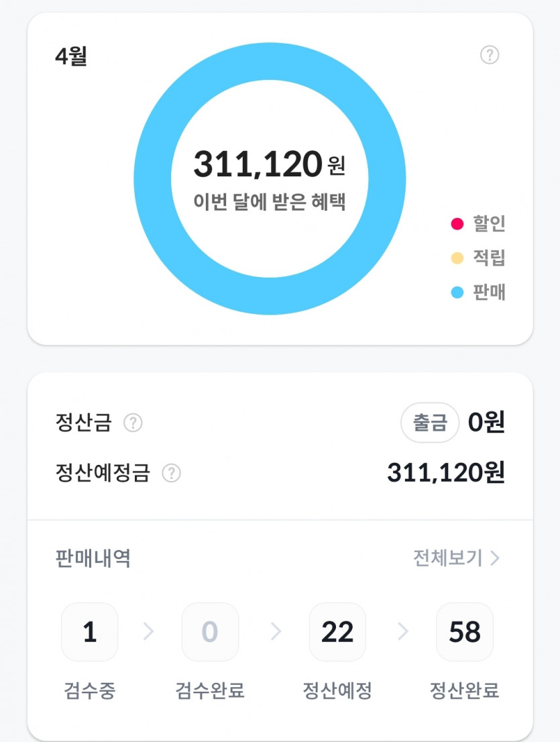Image resolution: width=560 pixels, height=742 pixels.
Task: Tap the 정산예정금 amount 311,120원
Action: [x=445, y=474]
